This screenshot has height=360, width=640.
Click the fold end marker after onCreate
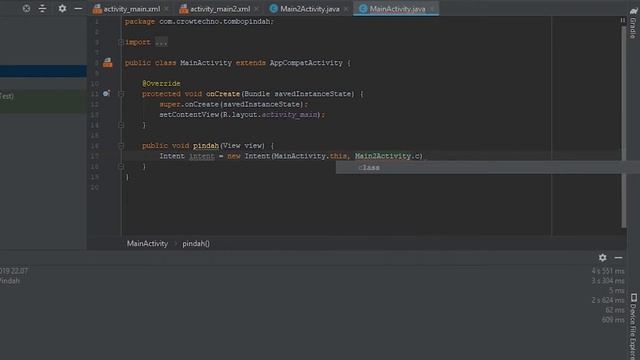tap(121, 125)
